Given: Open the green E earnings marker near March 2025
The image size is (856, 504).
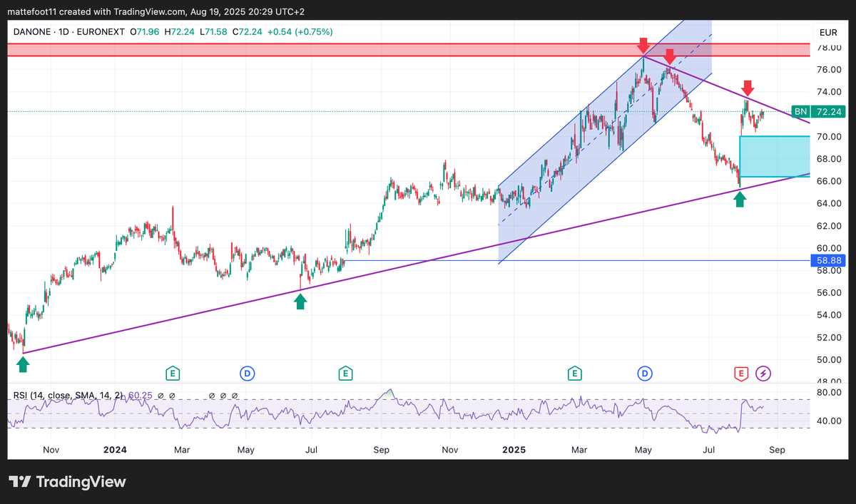Looking at the screenshot, I should (574, 373).
